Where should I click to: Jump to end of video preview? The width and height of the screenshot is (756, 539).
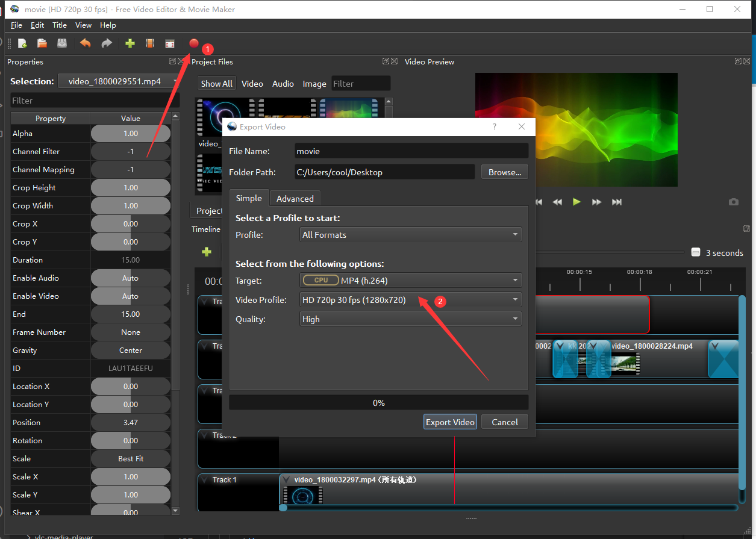[617, 202]
